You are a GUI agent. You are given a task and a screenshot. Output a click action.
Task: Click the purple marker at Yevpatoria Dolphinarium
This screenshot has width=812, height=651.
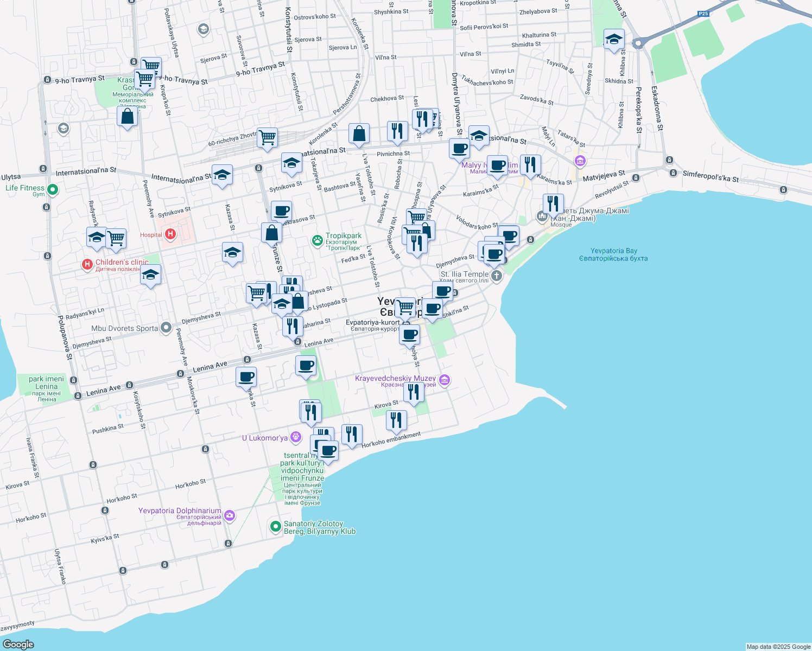tap(230, 515)
